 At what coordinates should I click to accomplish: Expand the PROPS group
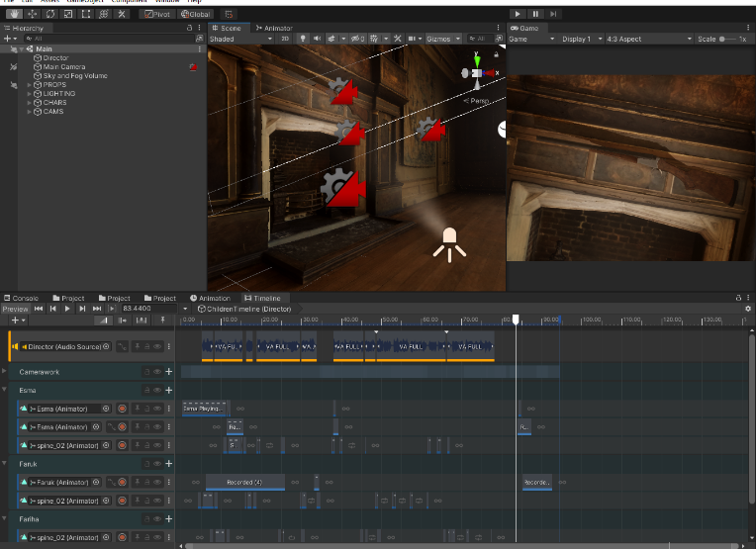29,85
